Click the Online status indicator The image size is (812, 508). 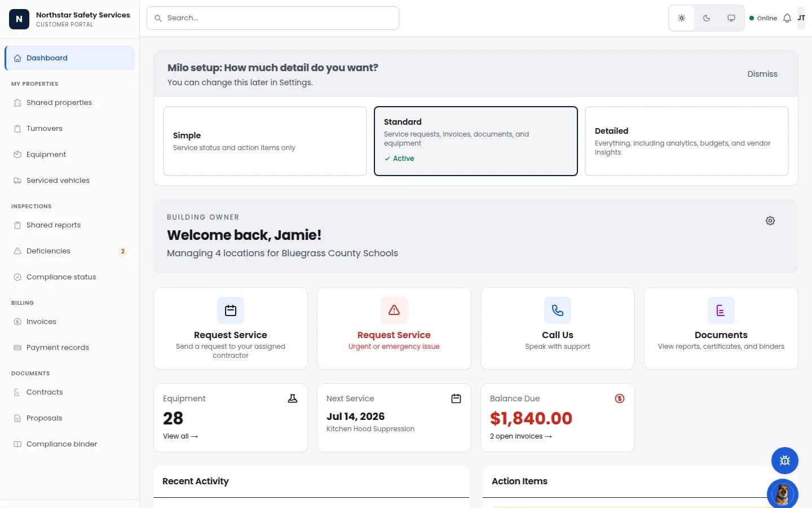coord(763,18)
